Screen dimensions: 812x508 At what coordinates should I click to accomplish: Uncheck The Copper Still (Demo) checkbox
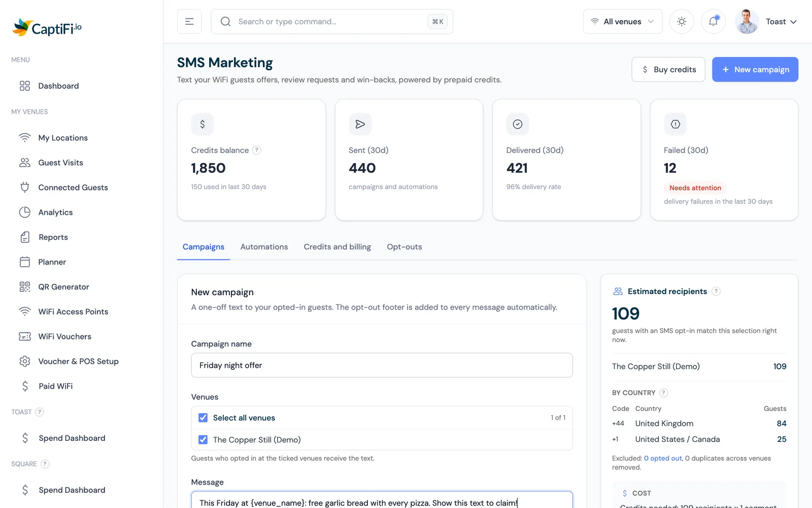click(x=203, y=439)
